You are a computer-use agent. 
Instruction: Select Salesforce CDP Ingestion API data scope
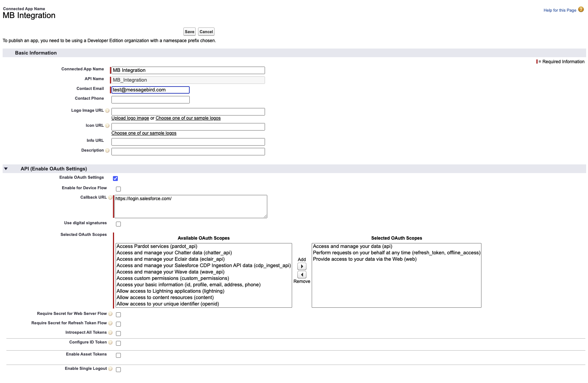(x=204, y=266)
